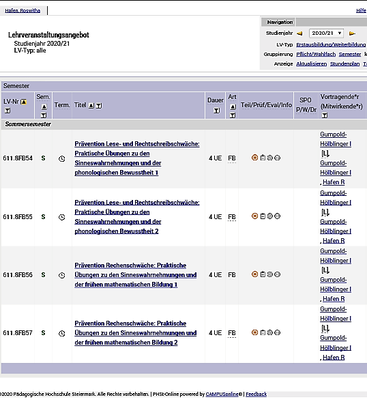Open the Art column filter
The image size is (367, 402).
click(x=233, y=115)
